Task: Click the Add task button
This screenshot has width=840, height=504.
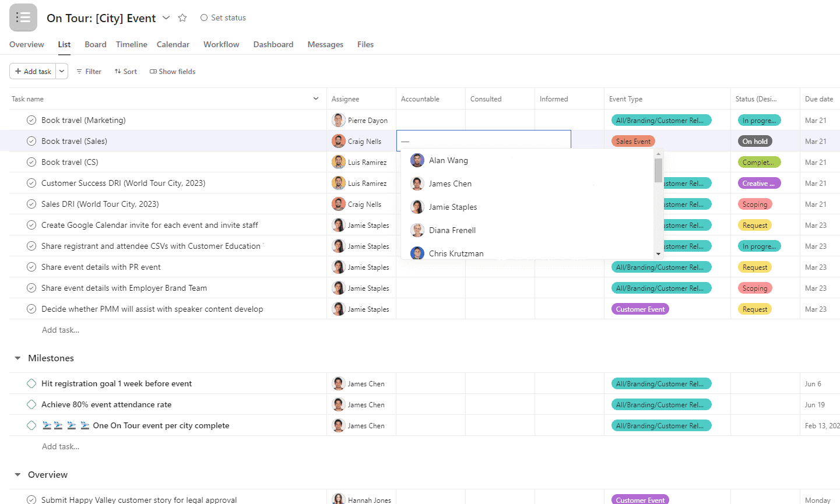Action: coord(33,72)
